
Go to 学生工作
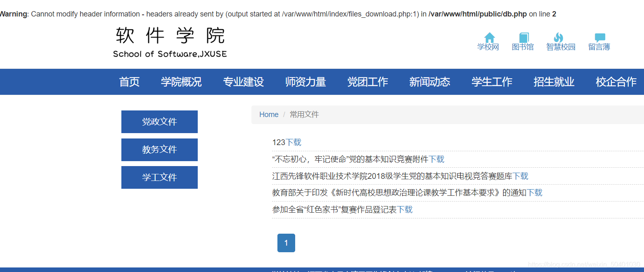(492, 82)
